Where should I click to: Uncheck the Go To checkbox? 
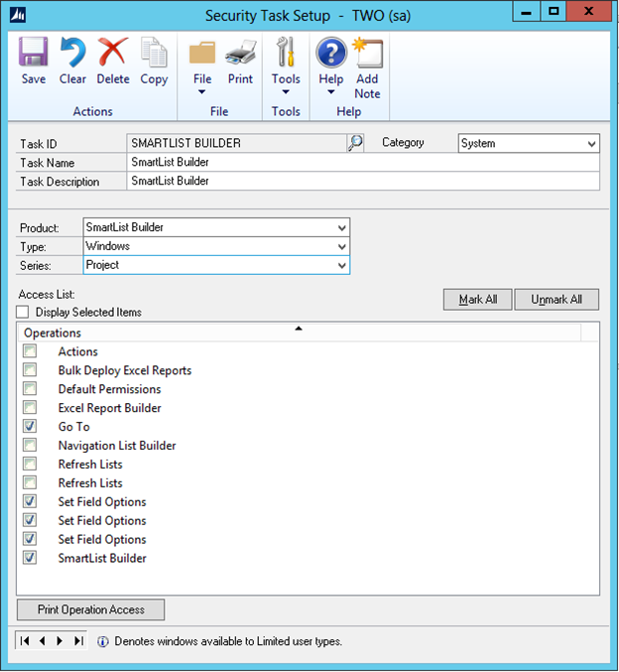pyautogui.click(x=30, y=427)
